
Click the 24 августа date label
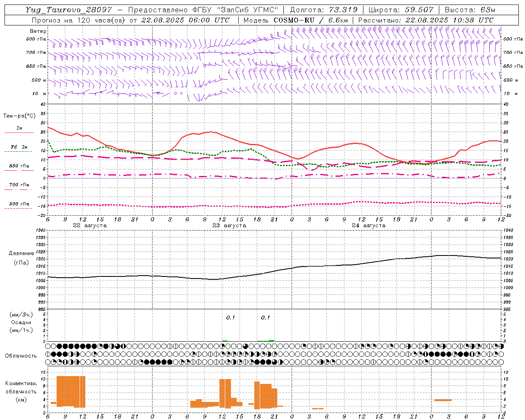369,226
